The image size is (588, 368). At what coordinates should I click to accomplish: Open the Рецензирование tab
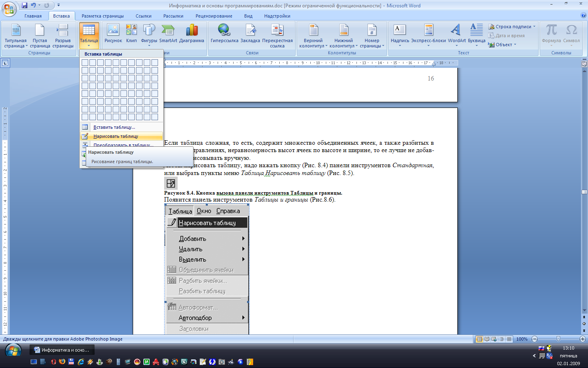click(x=214, y=16)
